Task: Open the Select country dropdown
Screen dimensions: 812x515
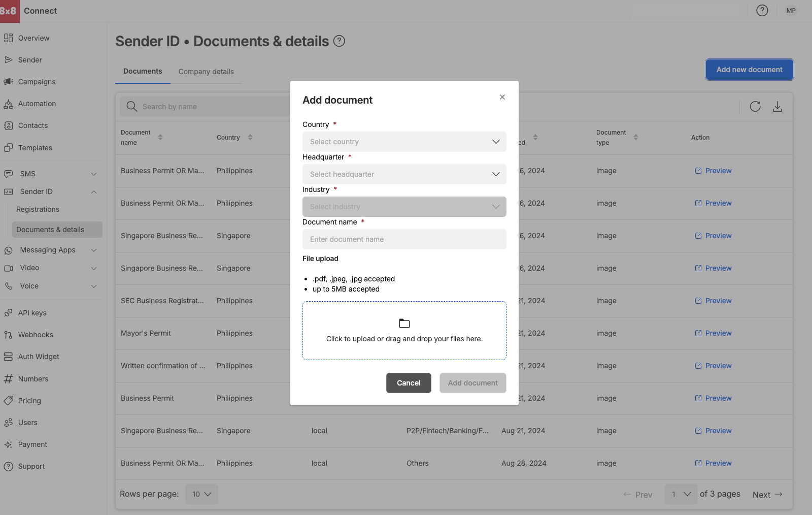Action: [404, 142]
